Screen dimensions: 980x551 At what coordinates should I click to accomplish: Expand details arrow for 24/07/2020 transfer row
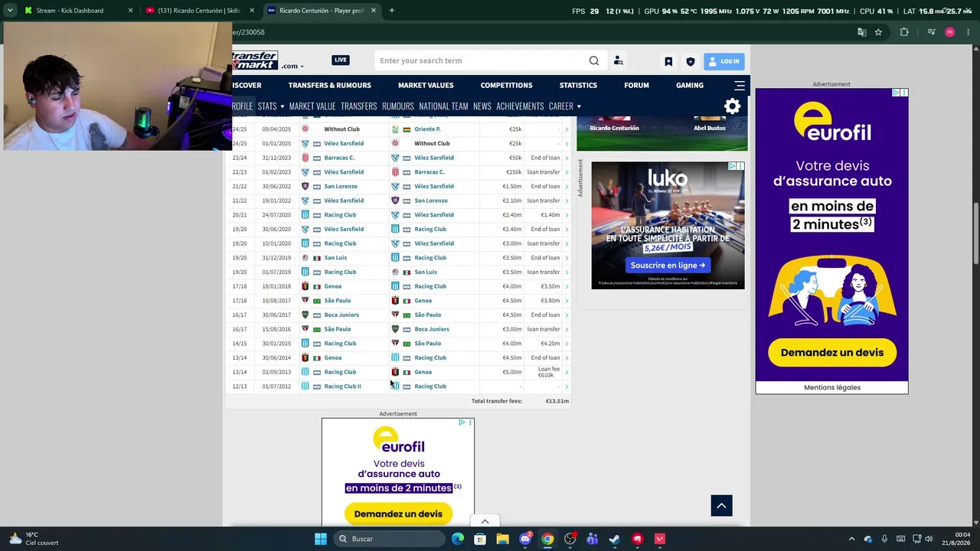coord(567,215)
